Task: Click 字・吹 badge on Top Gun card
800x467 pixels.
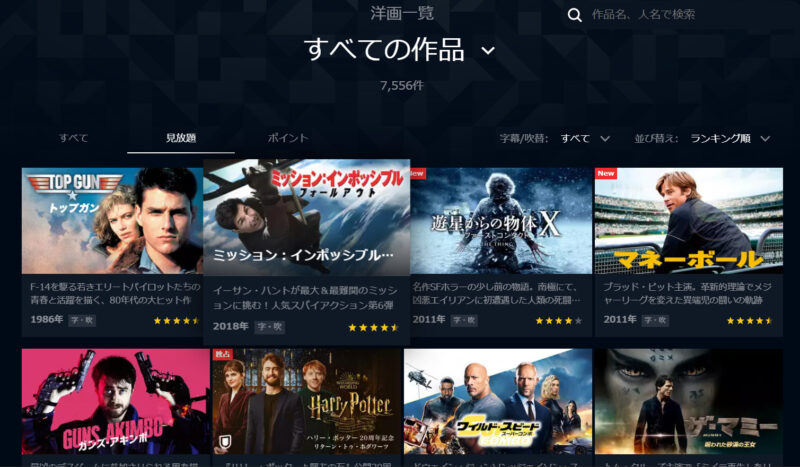Action: 82,321
